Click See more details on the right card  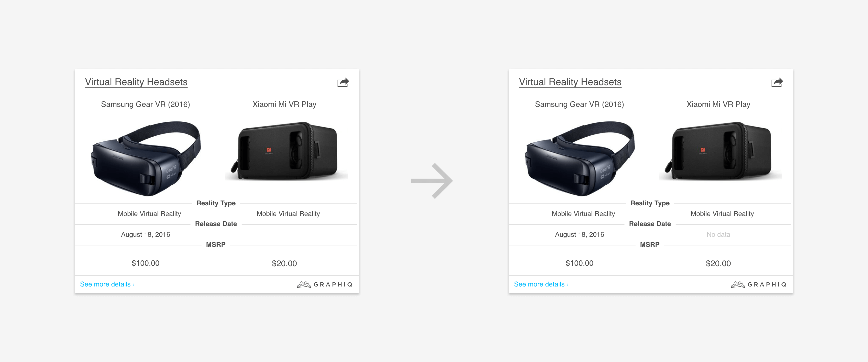[541, 284]
